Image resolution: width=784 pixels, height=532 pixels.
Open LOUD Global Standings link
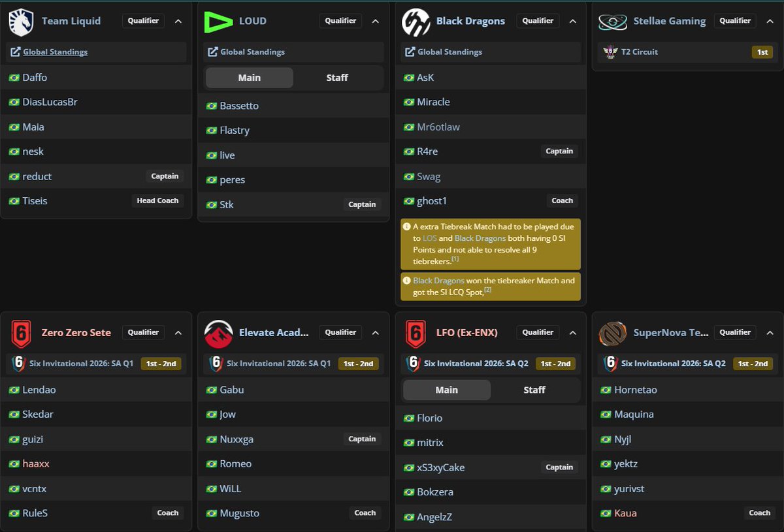coord(253,52)
